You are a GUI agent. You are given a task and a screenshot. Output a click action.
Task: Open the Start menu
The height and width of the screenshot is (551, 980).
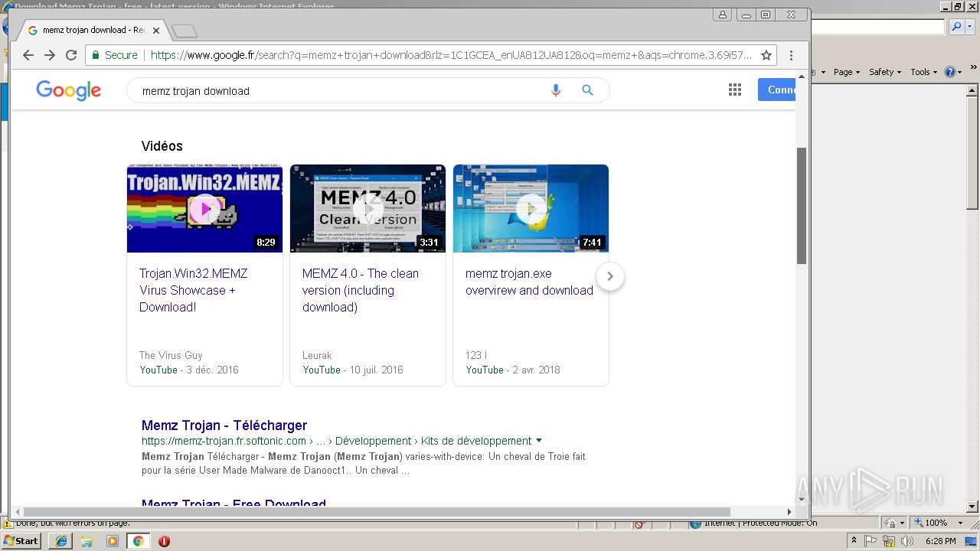pos(21,541)
